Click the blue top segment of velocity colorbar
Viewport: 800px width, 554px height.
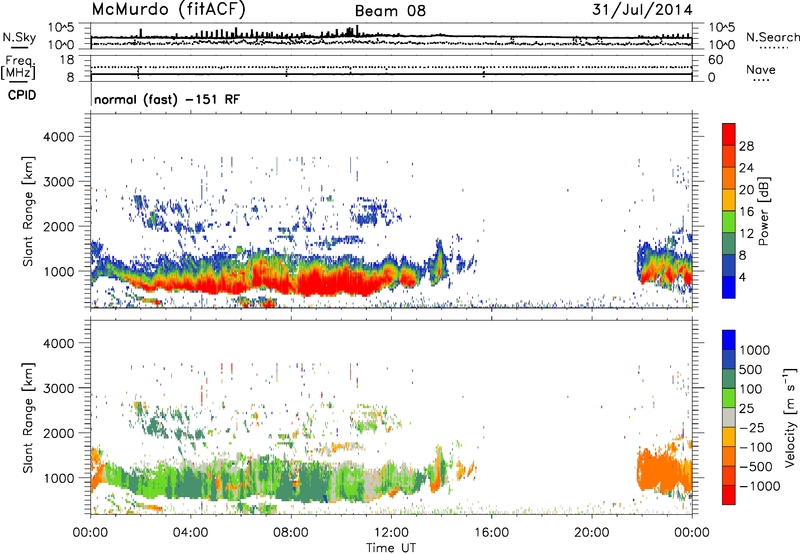[x=729, y=340]
